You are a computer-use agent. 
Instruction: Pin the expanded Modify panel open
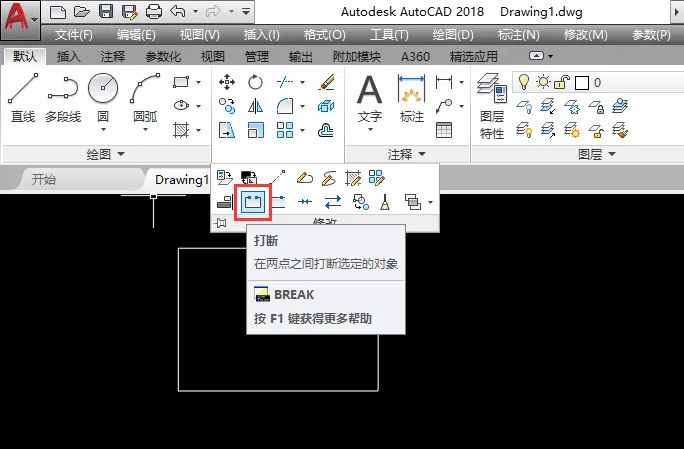tap(221, 223)
